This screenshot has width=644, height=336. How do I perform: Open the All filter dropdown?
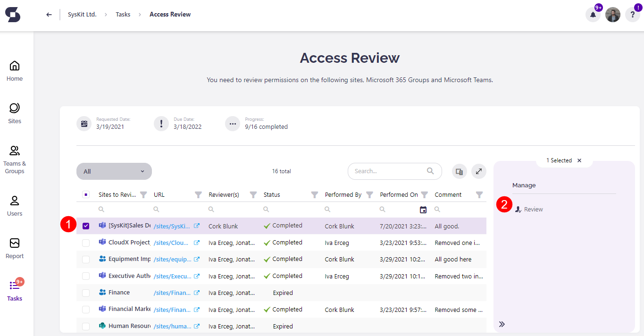(x=114, y=171)
